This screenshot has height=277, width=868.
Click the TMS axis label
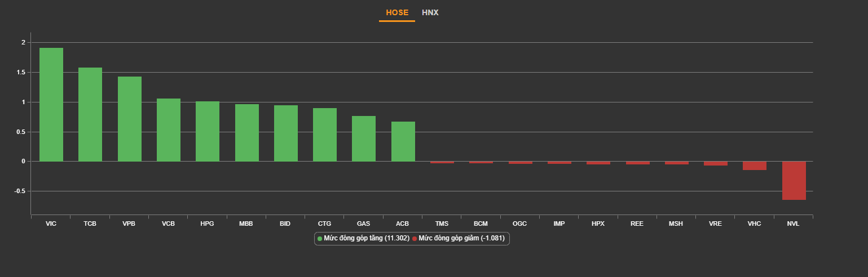(x=442, y=224)
